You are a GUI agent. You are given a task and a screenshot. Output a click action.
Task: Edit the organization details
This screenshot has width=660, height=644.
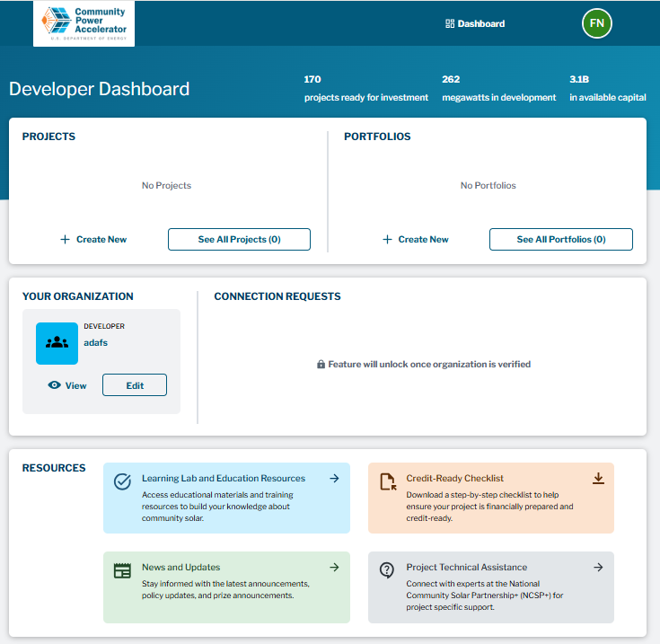point(135,385)
